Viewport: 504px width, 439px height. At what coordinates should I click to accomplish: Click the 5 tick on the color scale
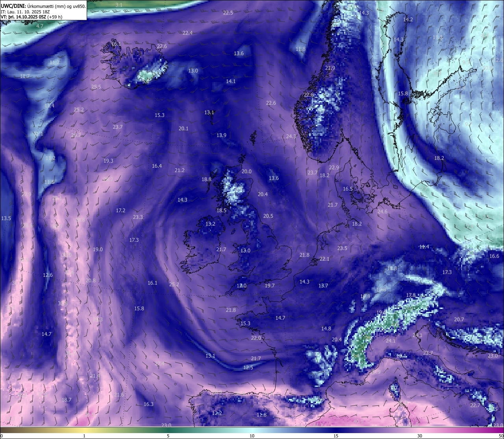pos(168,436)
